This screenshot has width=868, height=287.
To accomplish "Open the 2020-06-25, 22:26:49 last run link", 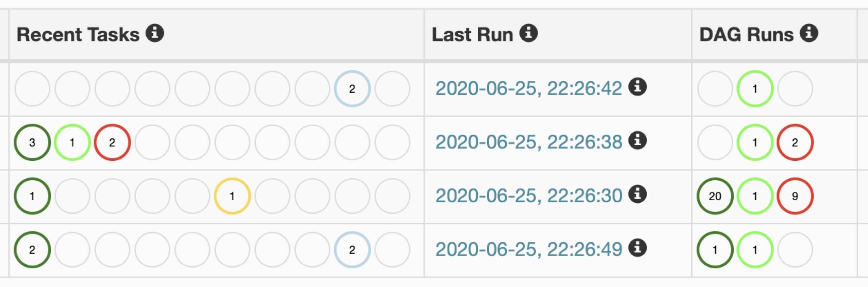I will point(528,249).
